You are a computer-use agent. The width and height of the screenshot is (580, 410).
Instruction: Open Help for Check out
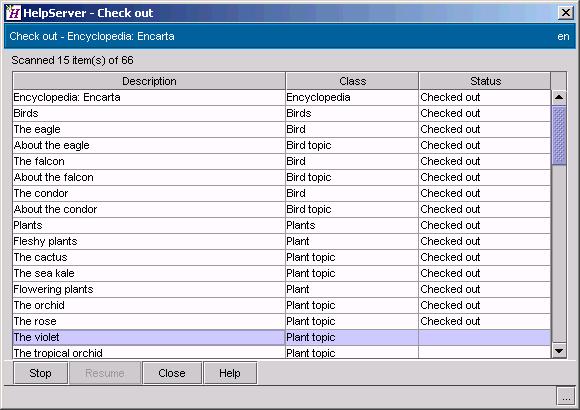click(x=230, y=373)
